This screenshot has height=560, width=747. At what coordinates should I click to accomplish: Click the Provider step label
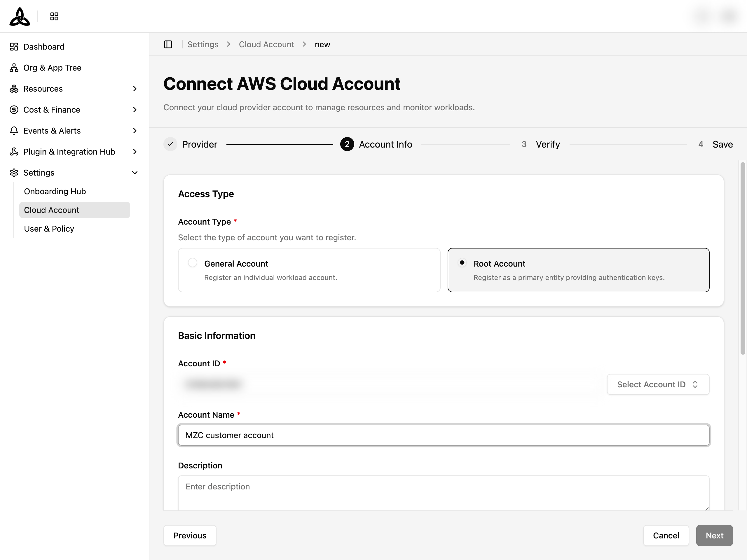(x=200, y=144)
